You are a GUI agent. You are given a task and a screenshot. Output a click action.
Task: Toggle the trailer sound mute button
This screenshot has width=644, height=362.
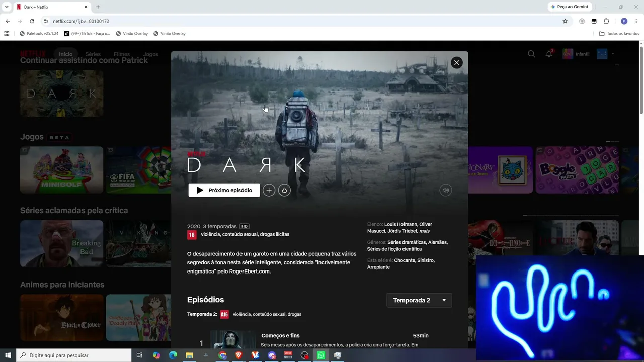tap(445, 190)
